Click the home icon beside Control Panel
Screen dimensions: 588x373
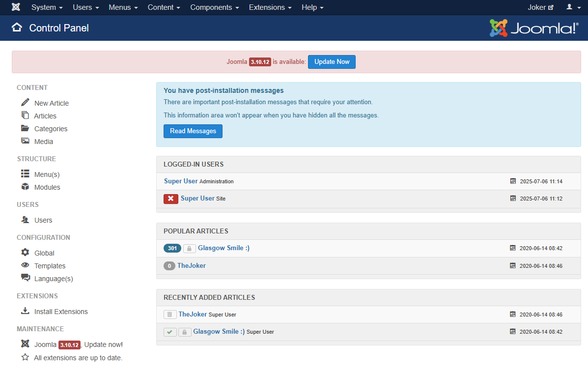pyautogui.click(x=17, y=28)
